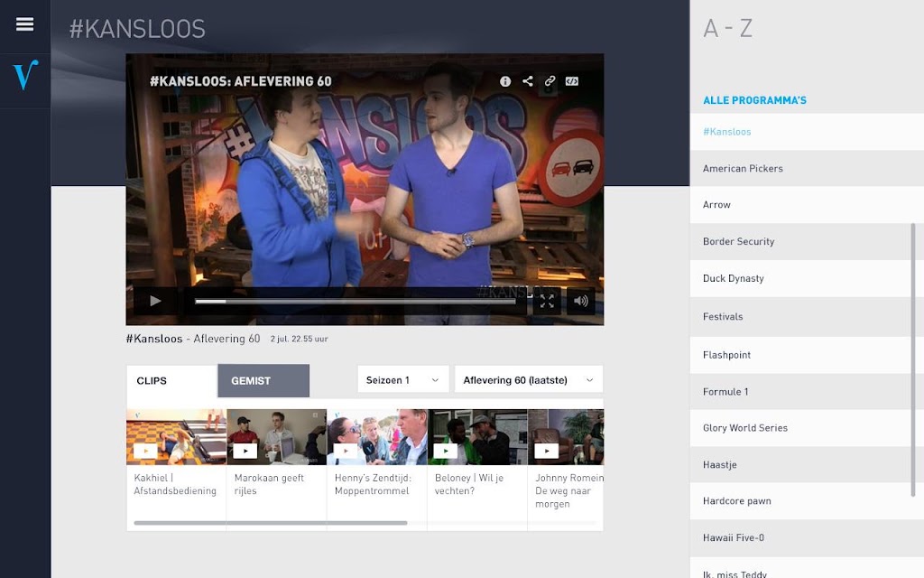Play Marokaan geeft rijles clip thumbnail
924x578 pixels.
(x=276, y=437)
